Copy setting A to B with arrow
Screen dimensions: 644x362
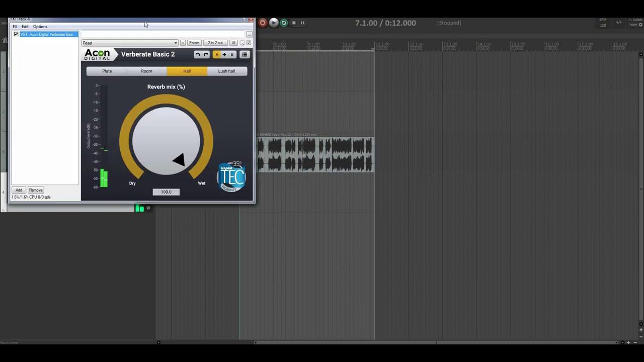click(x=224, y=54)
